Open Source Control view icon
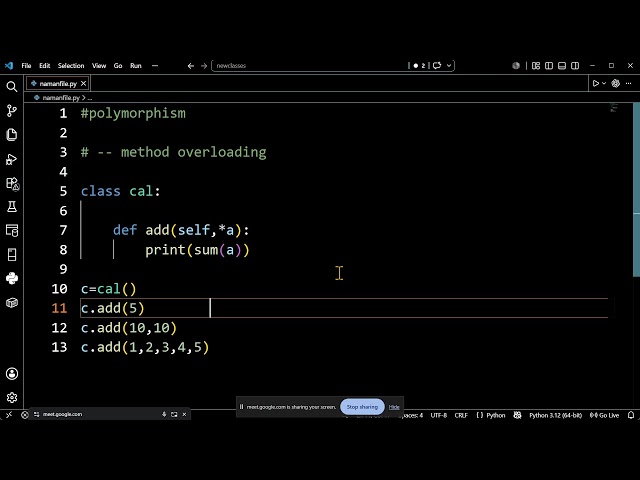Image resolution: width=640 pixels, height=480 pixels. pyautogui.click(x=11, y=111)
